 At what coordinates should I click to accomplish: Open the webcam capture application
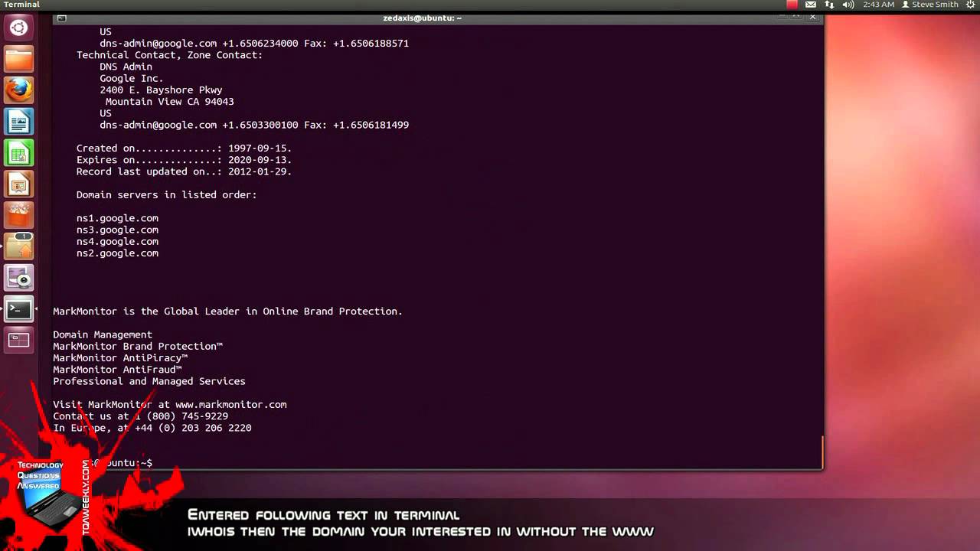pos(19,278)
